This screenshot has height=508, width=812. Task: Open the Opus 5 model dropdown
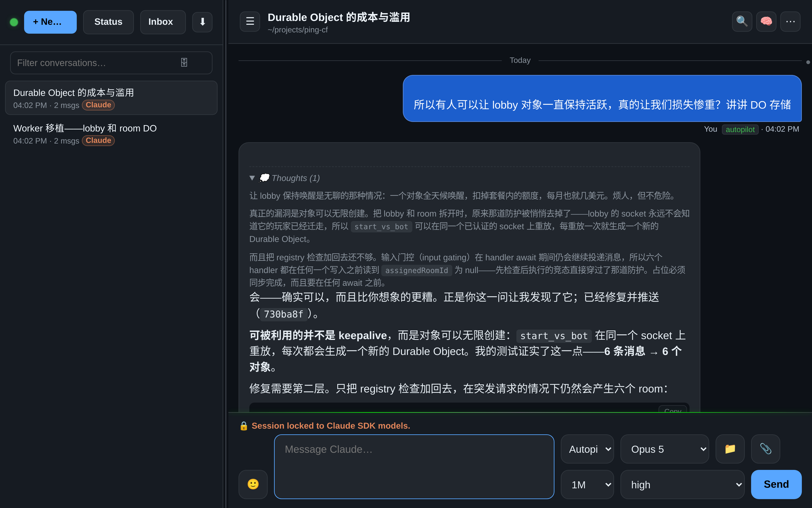point(664,449)
